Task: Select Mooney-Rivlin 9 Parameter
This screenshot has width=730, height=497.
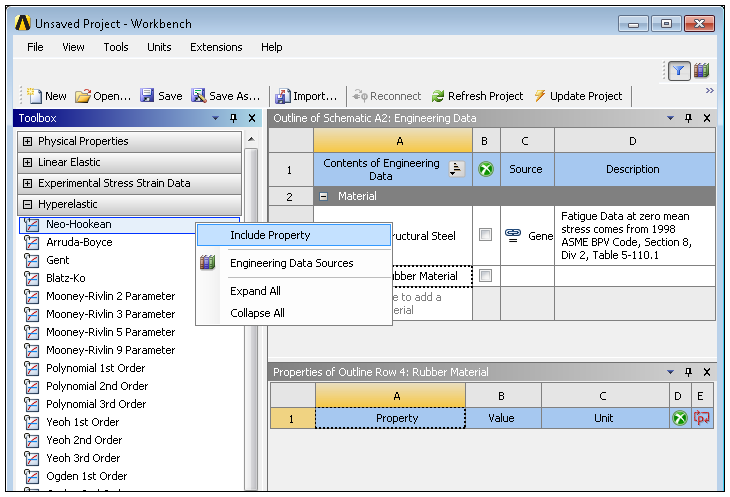Action: [x=110, y=350]
